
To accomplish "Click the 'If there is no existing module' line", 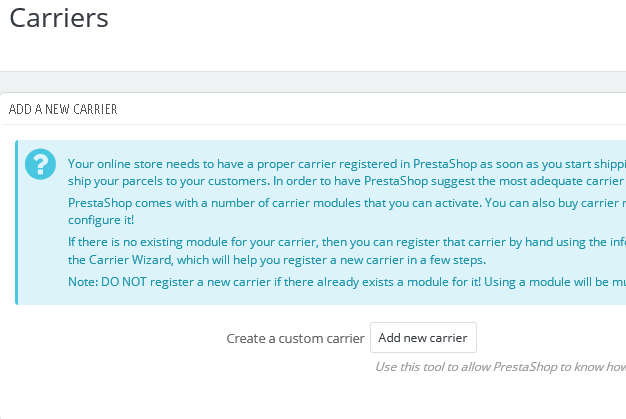I will [347, 242].
